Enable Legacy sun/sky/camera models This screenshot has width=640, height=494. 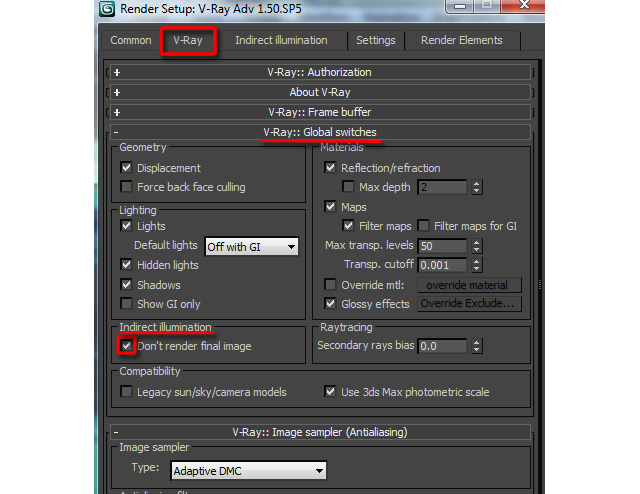[127, 392]
